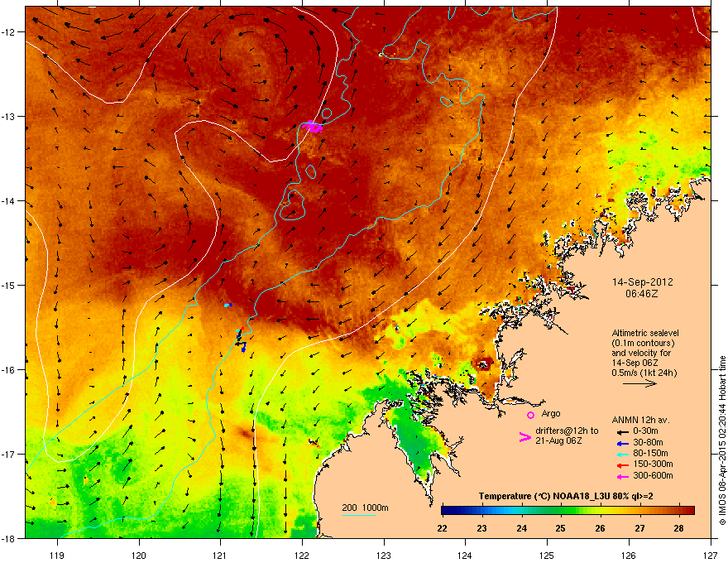Image resolution: width=728 pixels, height=563 pixels.
Task: Click the latitude axis label -15
Action: pyautogui.click(x=8, y=285)
